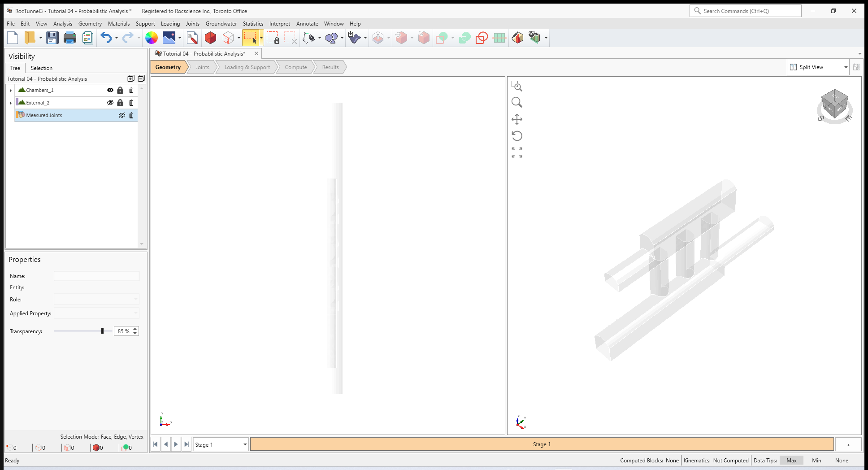Open the Groundwater menu
Image resolution: width=868 pixels, height=470 pixels.
[x=221, y=24]
